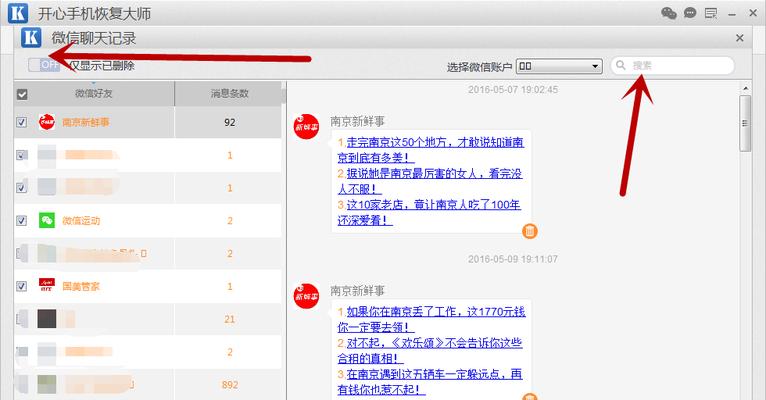
Task: Click 南京新鲜事 avatar on the 19:11:07 message
Action: point(306,296)
